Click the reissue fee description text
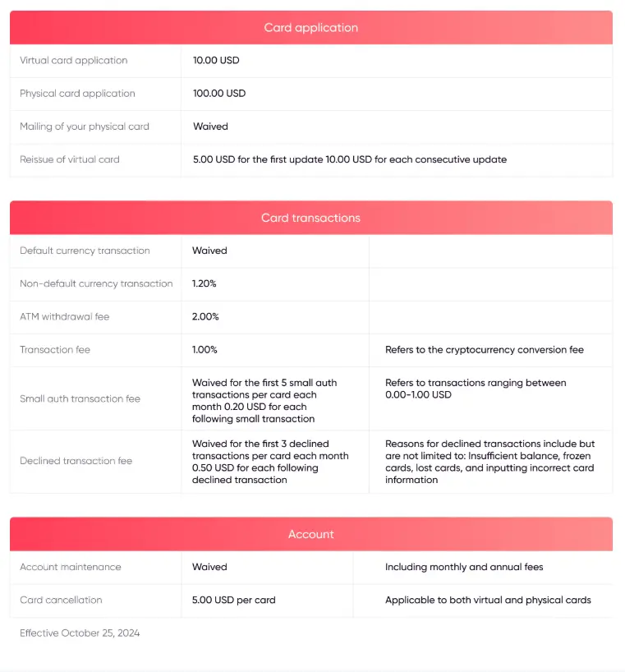The image size is (625, 672). (x=350, y=159)
